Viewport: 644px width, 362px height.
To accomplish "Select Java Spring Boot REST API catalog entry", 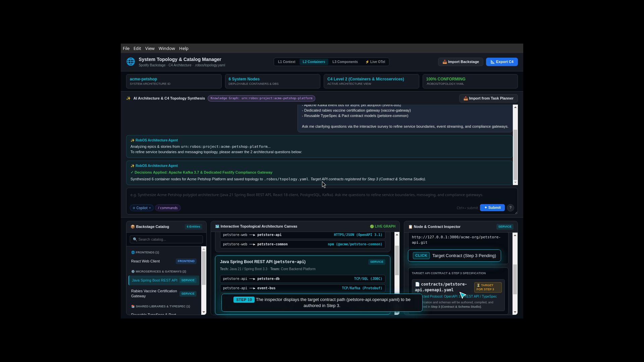I will tap(164, 281).
